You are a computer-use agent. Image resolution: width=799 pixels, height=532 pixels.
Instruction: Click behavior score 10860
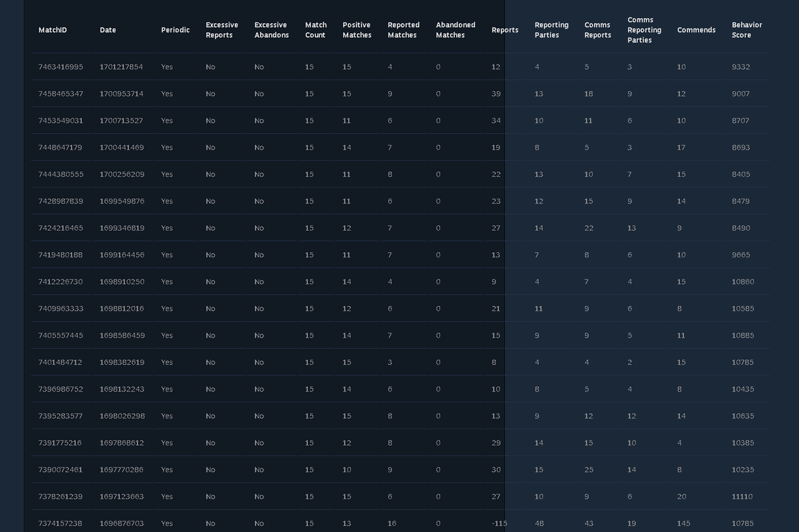pos(743,282)
